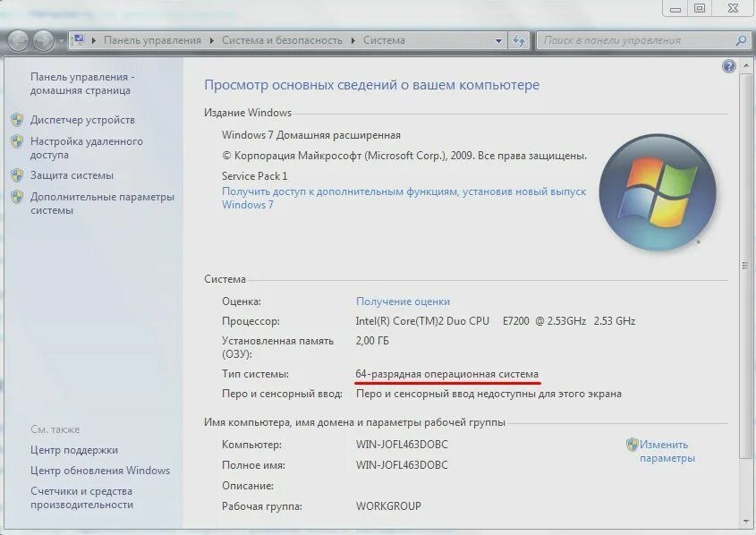Maximize the System window

point(700,9)
